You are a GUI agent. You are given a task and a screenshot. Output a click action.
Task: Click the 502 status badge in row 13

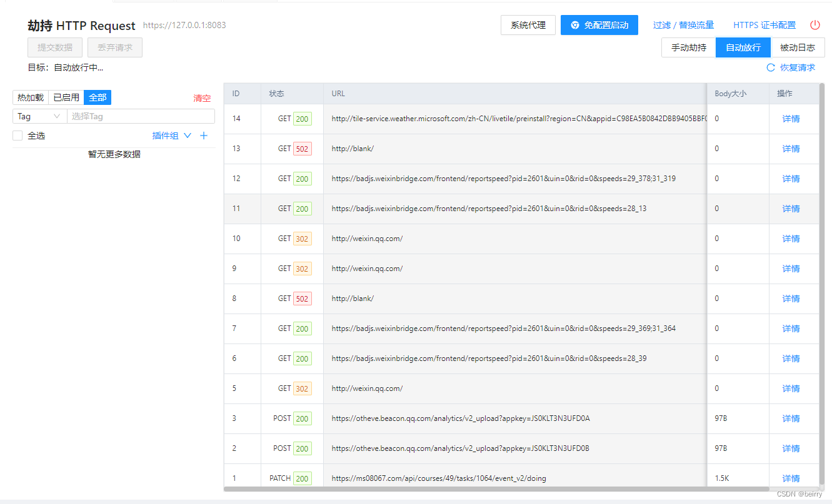pos(303,149)
